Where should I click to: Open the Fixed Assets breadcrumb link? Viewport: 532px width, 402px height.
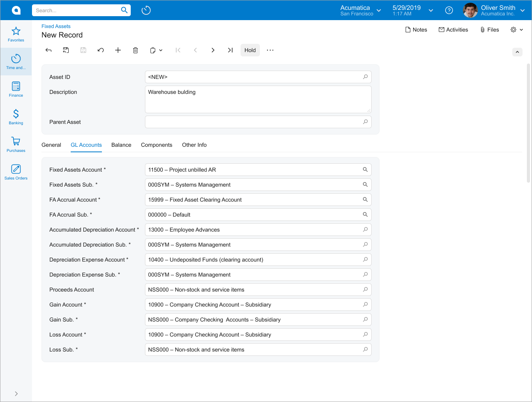[56, 26]
